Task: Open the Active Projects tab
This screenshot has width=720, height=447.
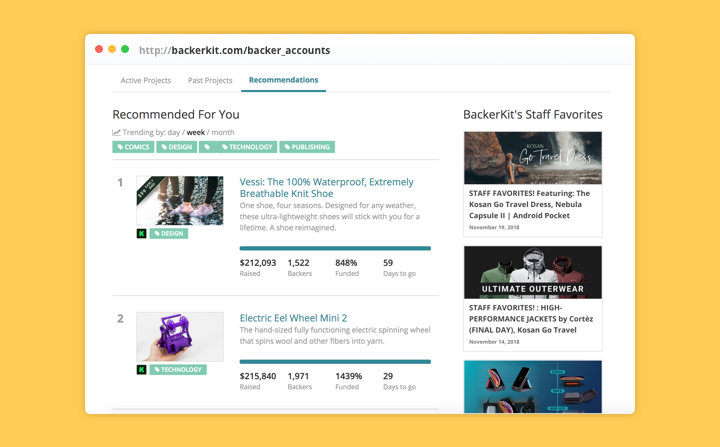Action: tap(146, 80)
